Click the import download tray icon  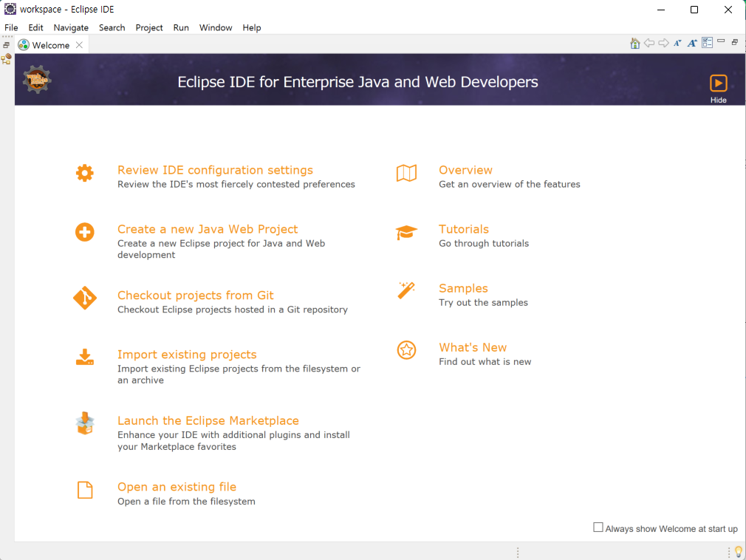(x=85, y=357)
